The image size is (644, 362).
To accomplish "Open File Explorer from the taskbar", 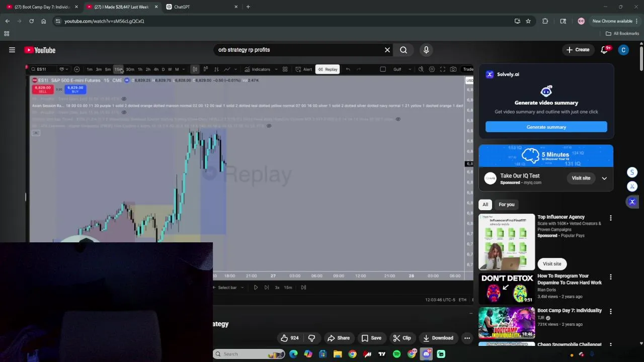I will [x=338, y=354].
